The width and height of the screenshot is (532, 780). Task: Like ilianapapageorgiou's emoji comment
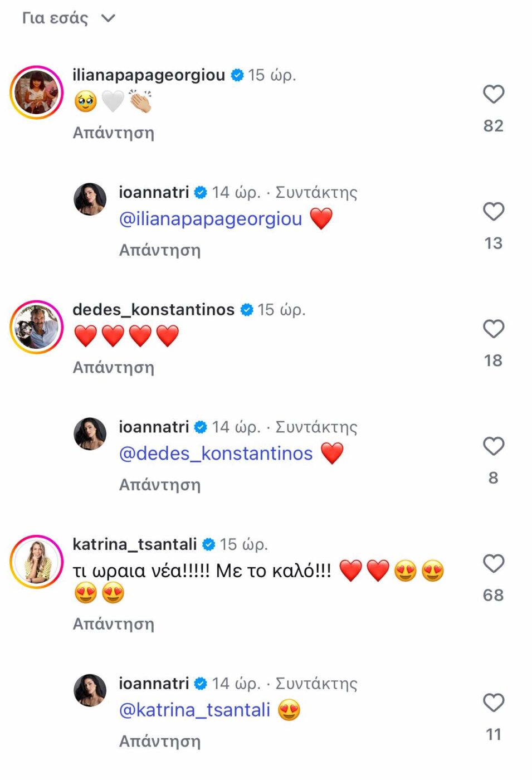[x=493, y=94]
